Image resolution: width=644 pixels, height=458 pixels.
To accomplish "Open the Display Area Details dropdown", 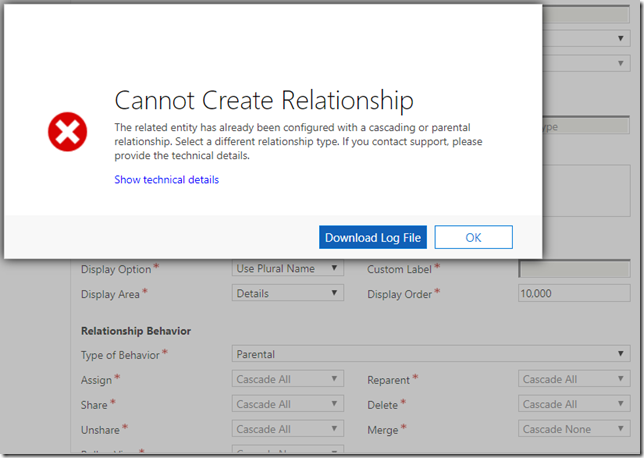I will 288,293.
